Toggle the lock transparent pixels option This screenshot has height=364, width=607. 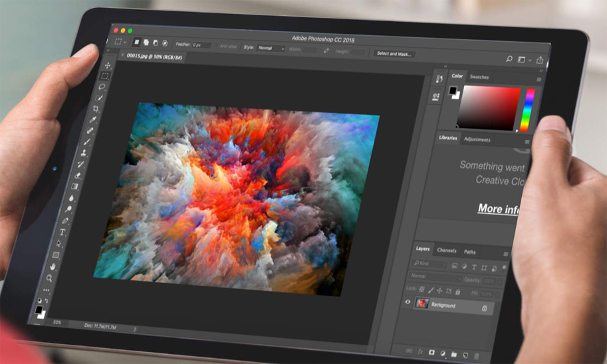[421, 289]
